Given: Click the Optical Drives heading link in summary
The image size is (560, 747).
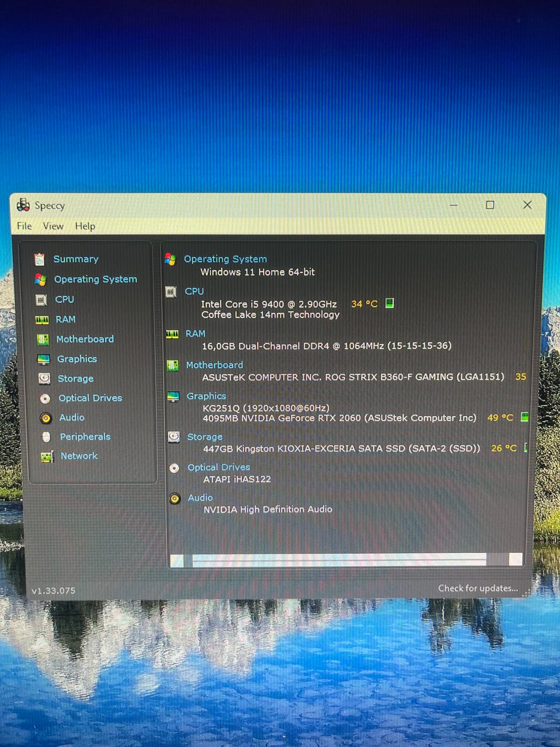Looking at the screenshot, I should (219, 467).
